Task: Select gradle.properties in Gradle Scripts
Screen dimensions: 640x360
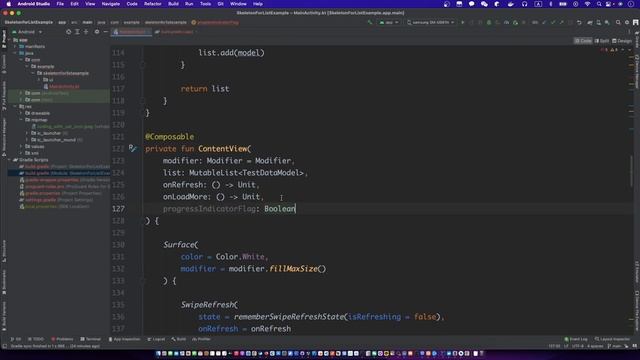Action: pos(60,193)
